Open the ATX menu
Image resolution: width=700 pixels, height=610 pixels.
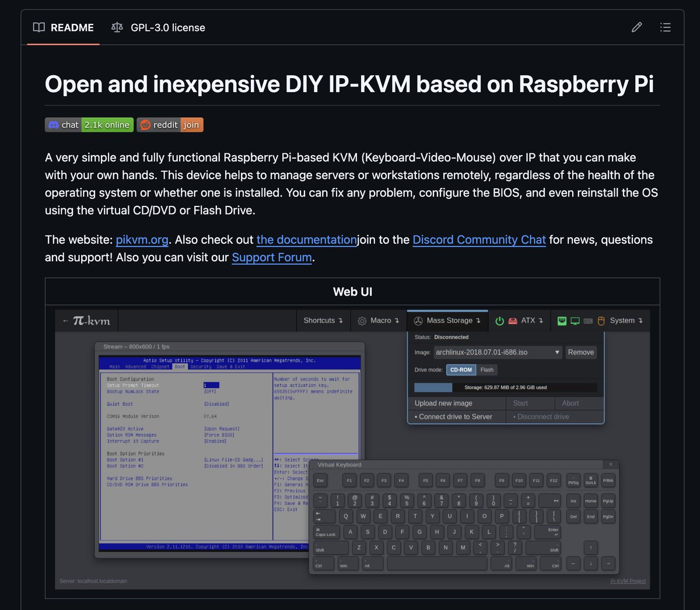519,321
